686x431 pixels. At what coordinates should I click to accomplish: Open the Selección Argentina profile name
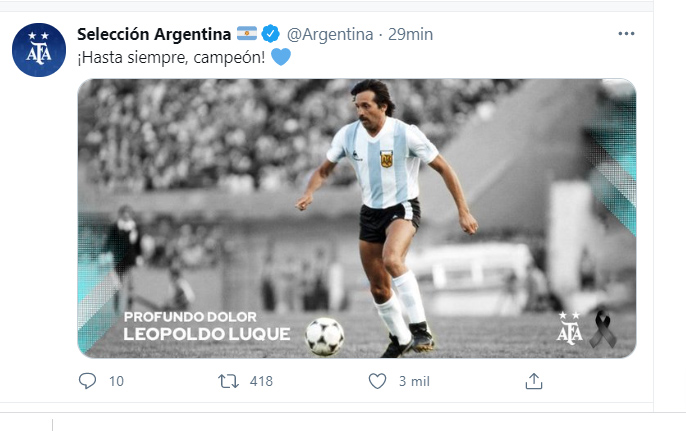[154, 34]
